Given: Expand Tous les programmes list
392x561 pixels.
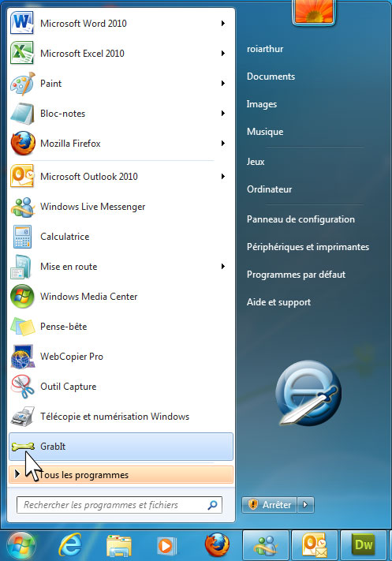Looking at the screenshot, I should tap(121, 475).
